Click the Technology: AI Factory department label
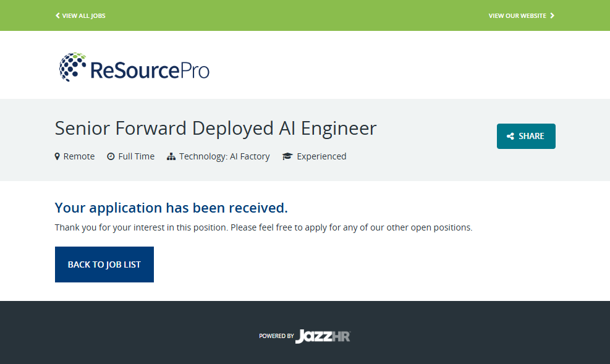The image size is (610, 364). pos(224,156)
